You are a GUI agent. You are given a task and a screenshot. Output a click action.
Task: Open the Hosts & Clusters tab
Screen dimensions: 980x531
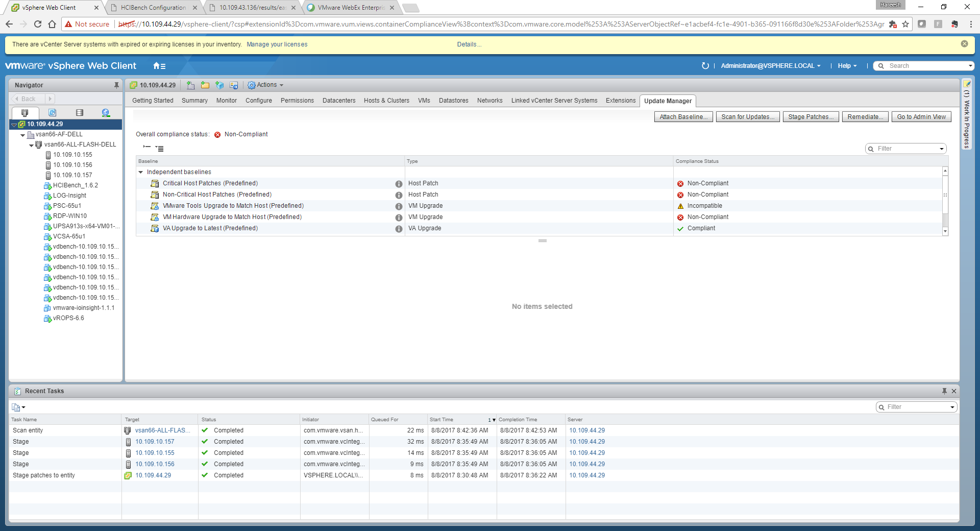(x=386, y=101)
